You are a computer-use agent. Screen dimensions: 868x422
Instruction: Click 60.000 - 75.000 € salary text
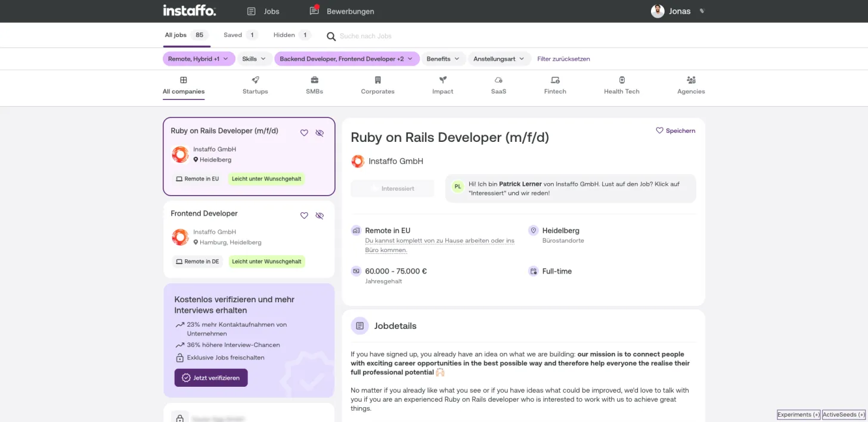tap(396, 271)
